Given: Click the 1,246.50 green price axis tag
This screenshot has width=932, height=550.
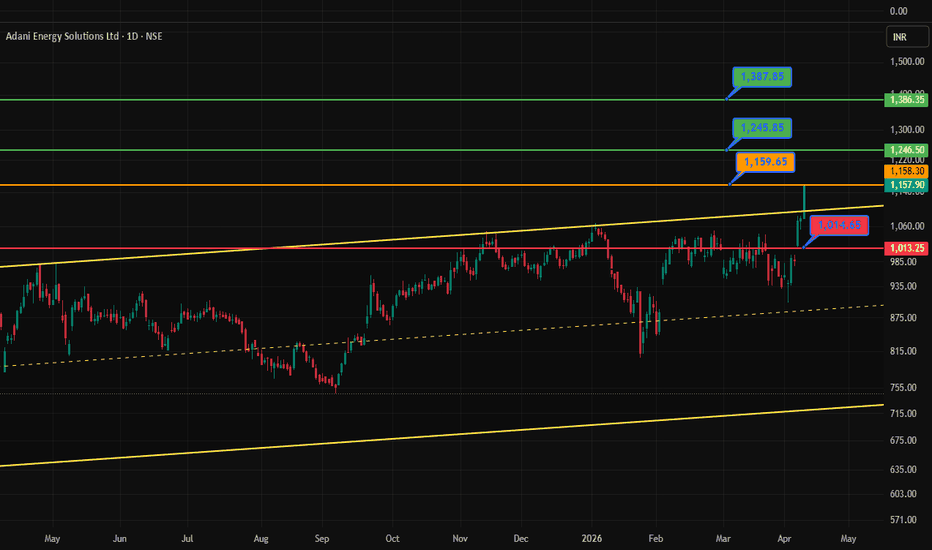Looking at the screenshot, I should pos(906,150).
